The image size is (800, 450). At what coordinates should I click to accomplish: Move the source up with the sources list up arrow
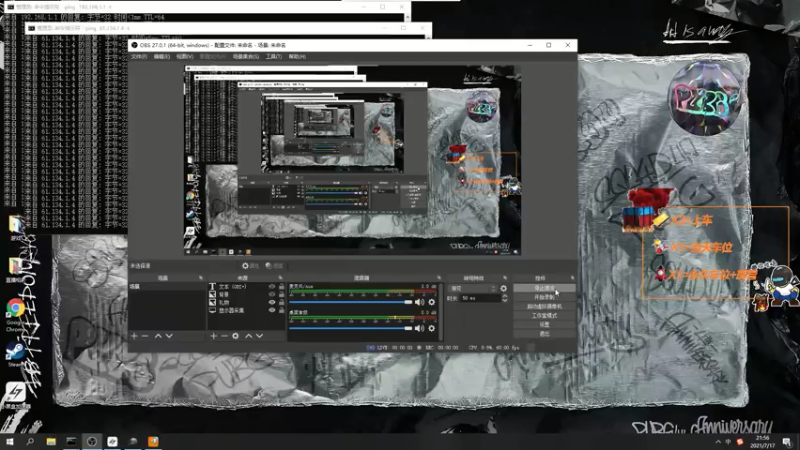[x=248, y=336]
